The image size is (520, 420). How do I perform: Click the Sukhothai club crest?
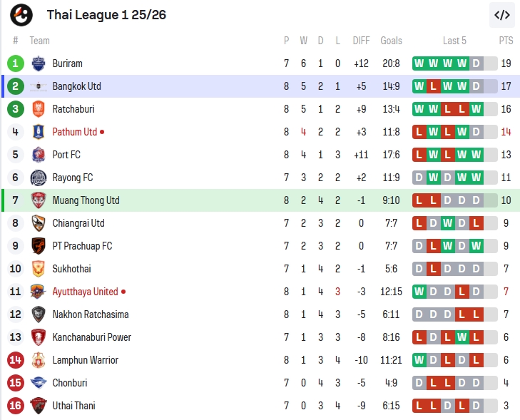point(39,269)
